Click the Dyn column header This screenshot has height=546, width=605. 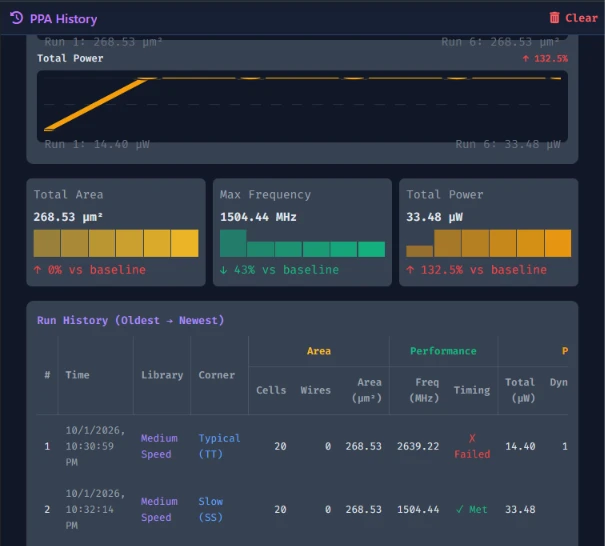click(559, 382)
